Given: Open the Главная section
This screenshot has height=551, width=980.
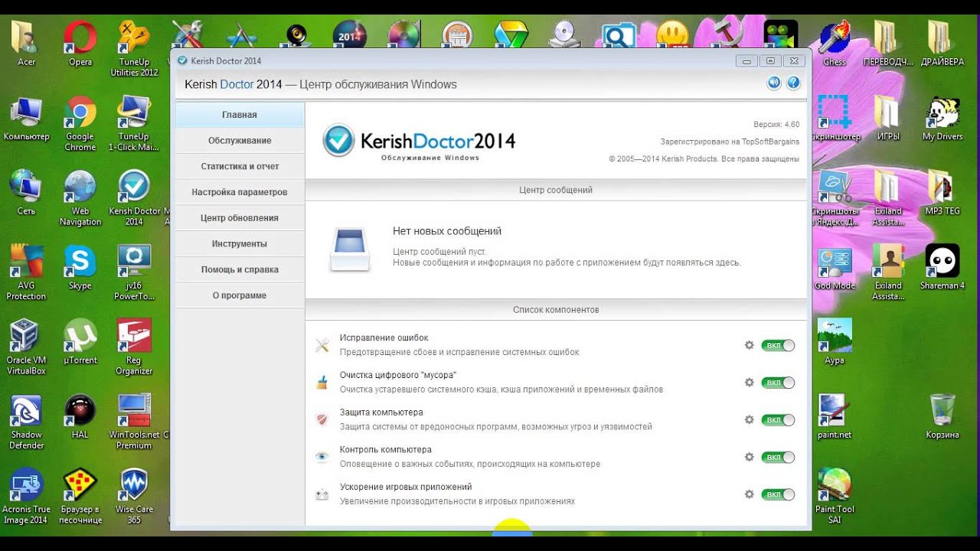Looking at the screenshot, I should (240, 115).
